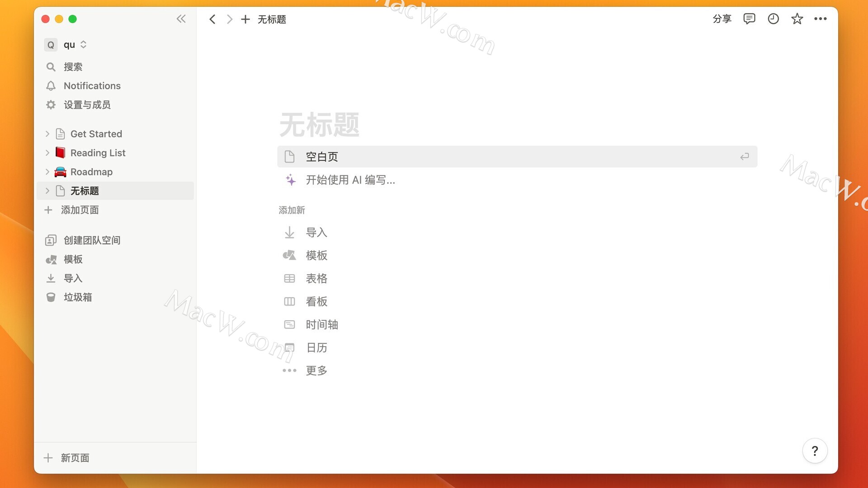Click the sidebar 导入 download icon
868x488 pixels.
[51, 278]
